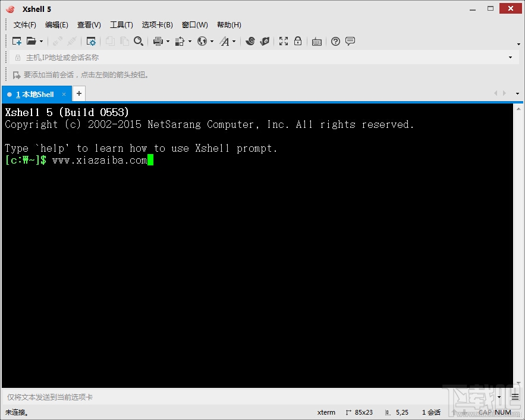Viewport: 525px width, 420px height.
Task: Click the terminal scrollbar up arrow
Action: [518, 109]
